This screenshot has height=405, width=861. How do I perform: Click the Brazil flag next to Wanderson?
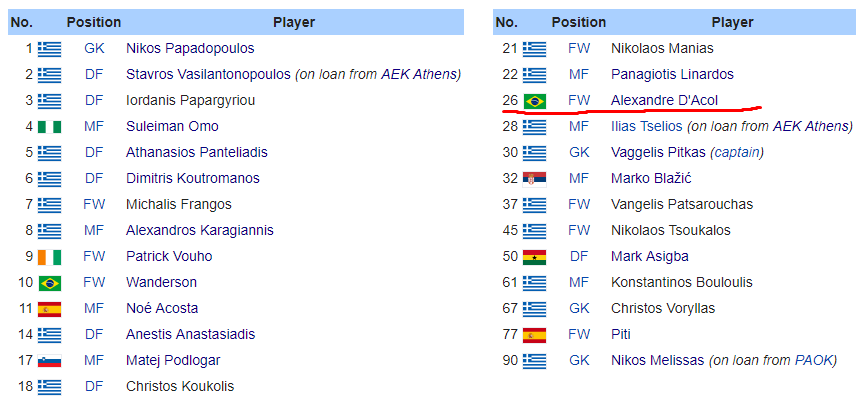(x=49, y=283)
